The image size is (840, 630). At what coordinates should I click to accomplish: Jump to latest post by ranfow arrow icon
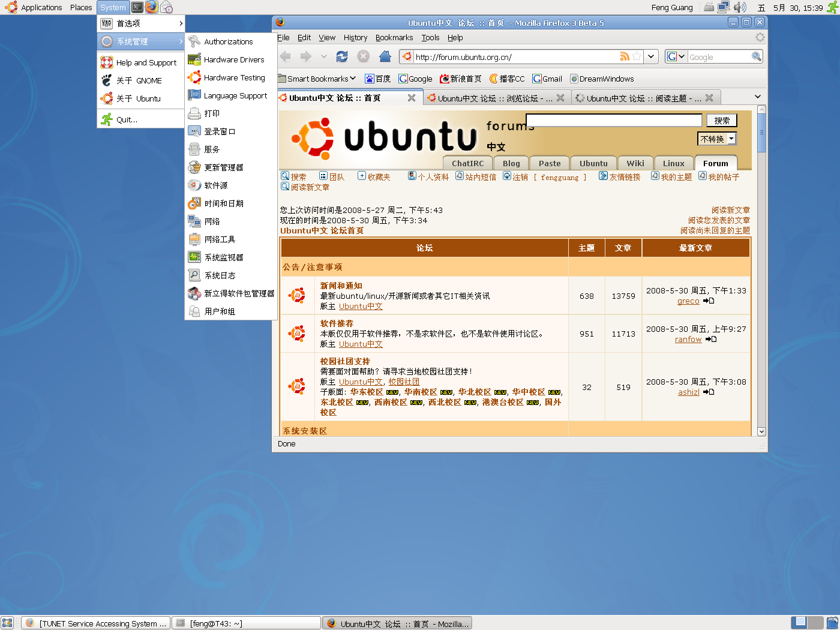click(x=711, y=339)
